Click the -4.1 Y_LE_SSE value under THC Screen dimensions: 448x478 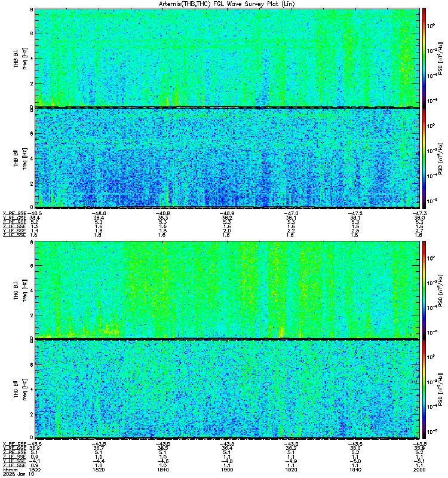pyautogui.click(x=35, y=461)
